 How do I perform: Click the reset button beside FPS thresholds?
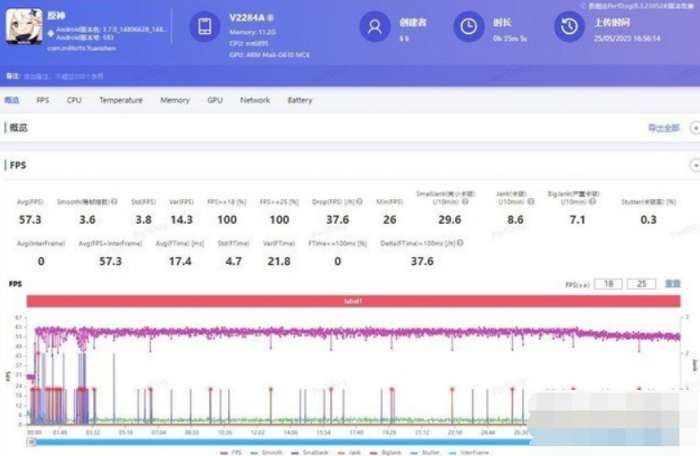pyautogui.click(x=673, y=284)
